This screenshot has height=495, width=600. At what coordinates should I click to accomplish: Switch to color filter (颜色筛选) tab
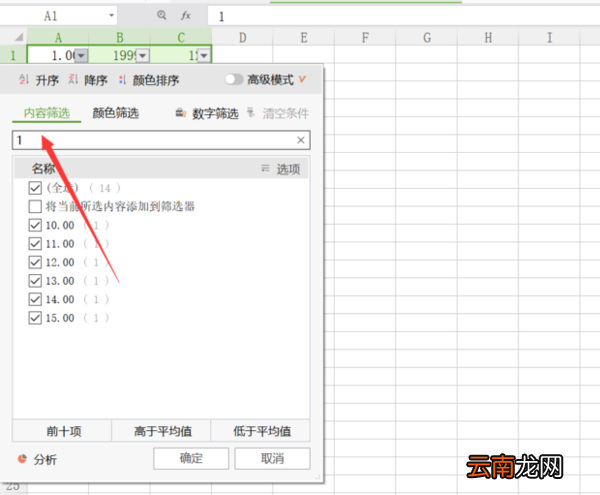tap(116, 113)
